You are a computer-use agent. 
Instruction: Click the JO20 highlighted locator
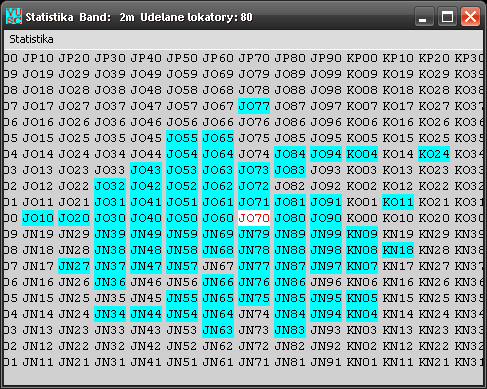point(74,218)
